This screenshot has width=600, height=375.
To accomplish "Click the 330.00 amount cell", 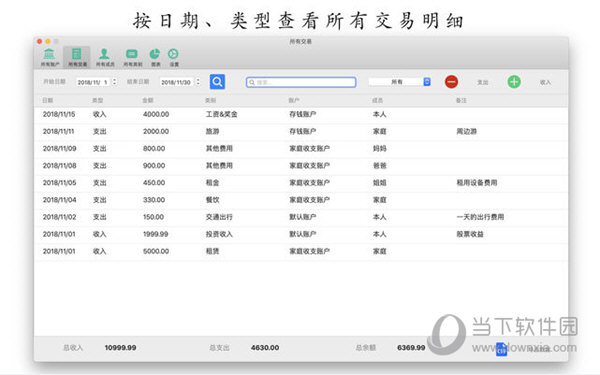I will [x=154, y=200].
